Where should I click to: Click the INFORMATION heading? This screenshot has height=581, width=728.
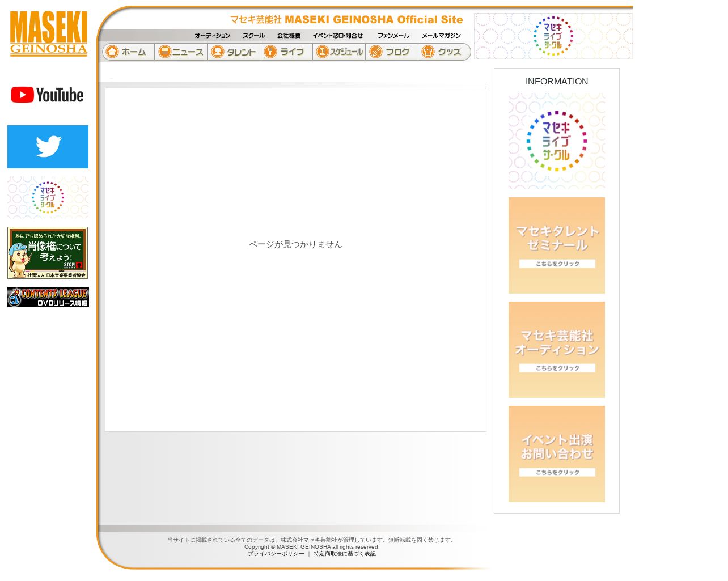coord(557,82)
